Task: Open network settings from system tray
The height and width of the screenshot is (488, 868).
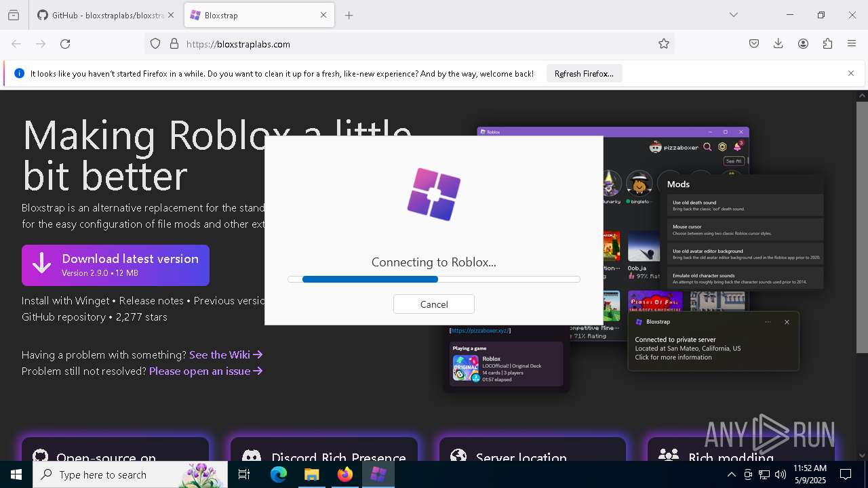Action: (x=764, y=474)
